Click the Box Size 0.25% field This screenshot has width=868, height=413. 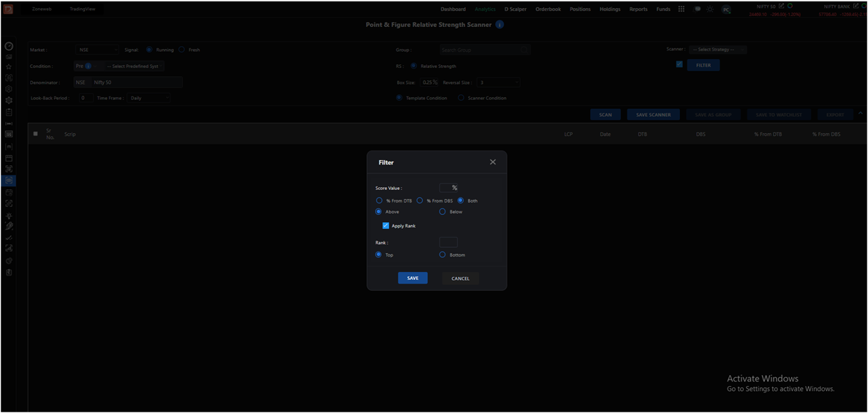pyautogui.click(x=429, y=82)
